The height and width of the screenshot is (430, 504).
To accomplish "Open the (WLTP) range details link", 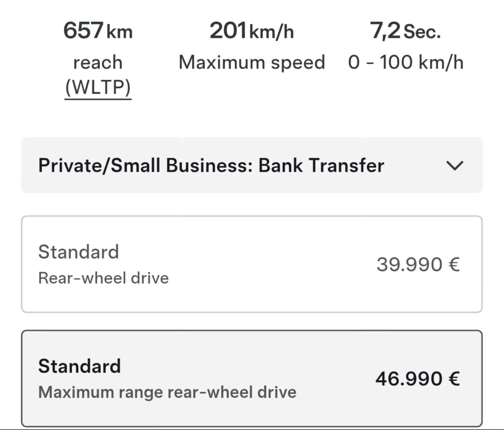I will [x=98, y=87].
